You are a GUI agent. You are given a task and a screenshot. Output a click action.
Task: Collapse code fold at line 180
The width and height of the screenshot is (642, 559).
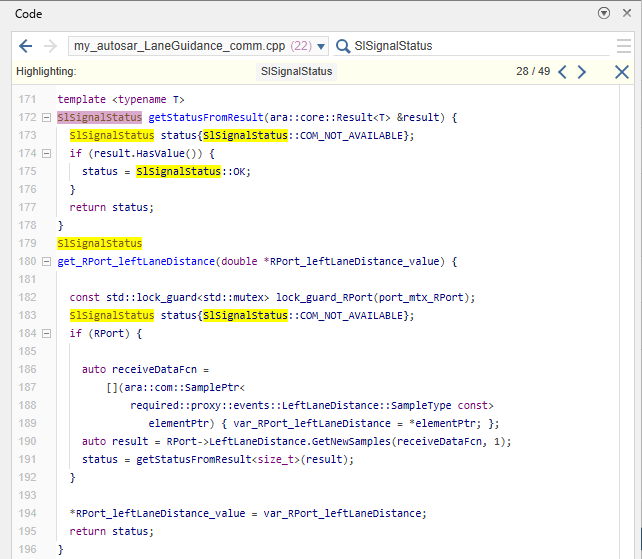coord(47,262)
